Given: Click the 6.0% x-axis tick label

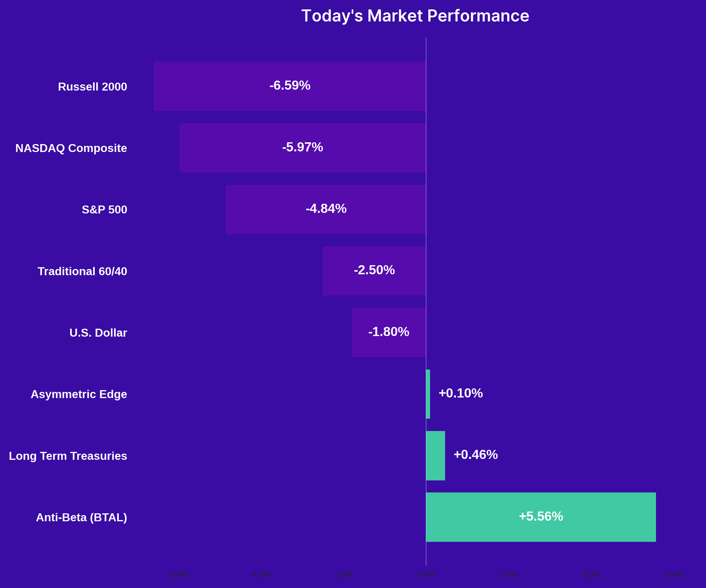Looking at the screenshot, I should 674,574.
